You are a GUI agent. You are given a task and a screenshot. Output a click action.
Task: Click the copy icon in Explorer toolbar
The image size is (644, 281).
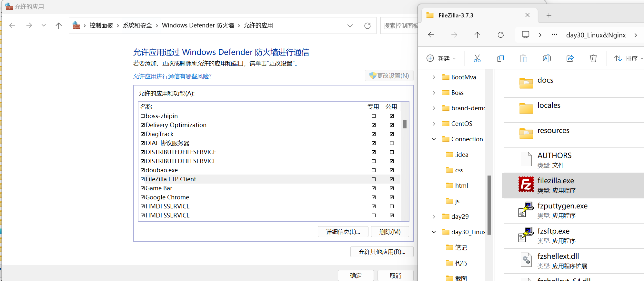point(500,58)
